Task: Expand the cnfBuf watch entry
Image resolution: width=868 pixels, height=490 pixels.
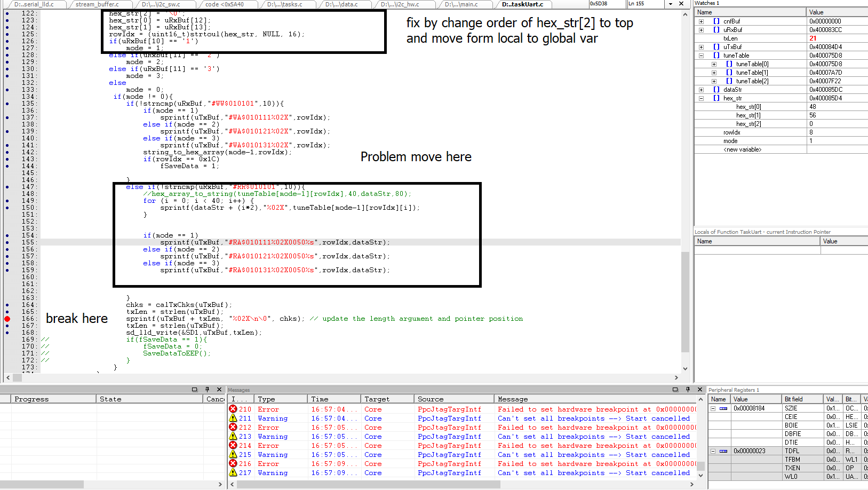Action: point(700,21)
